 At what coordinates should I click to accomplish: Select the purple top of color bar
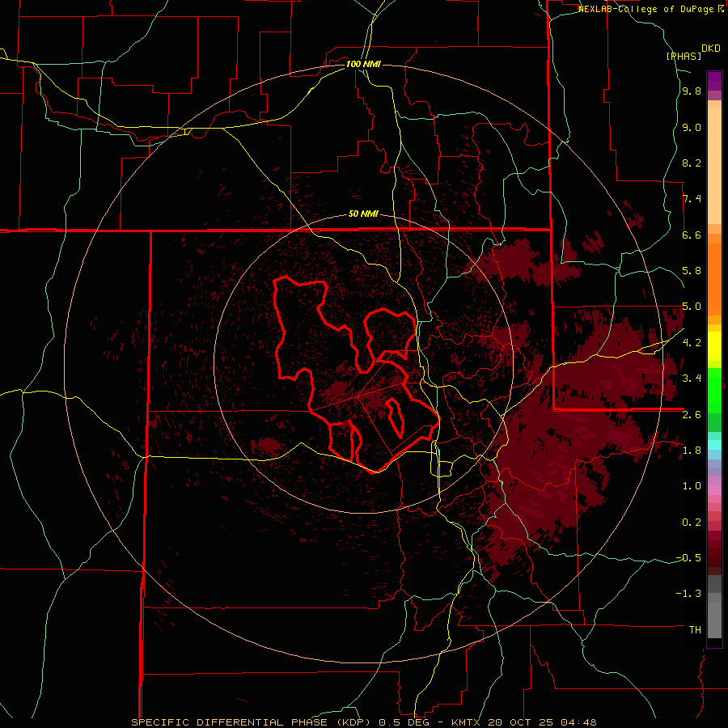(x=714, y=81)
